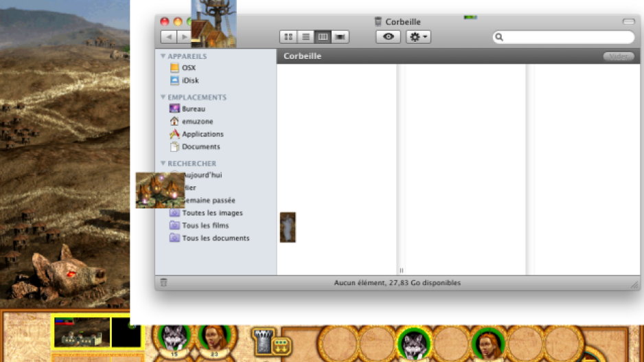Viewport: 644px width, 362px height.
Task: Click the trash icon in title bar
Action: [378, 21]
